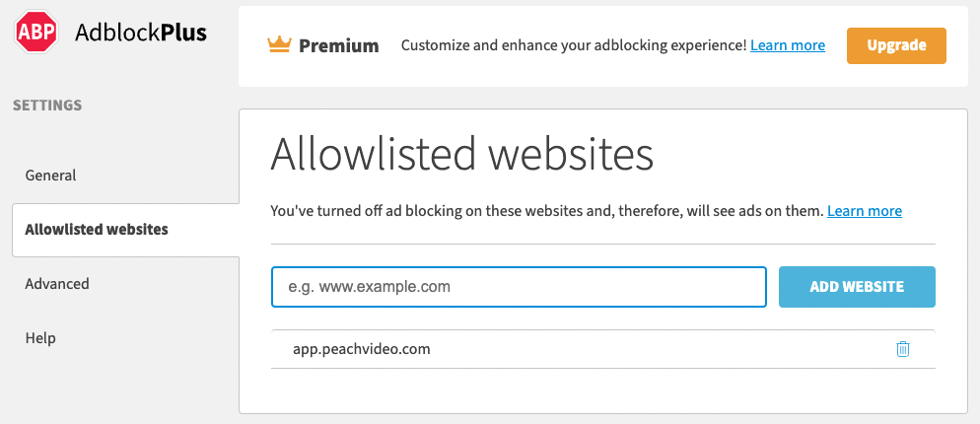The width and height of the screenshot is (980, 424).
Task: Focus the website URL input field
Action: click(519, 287)
